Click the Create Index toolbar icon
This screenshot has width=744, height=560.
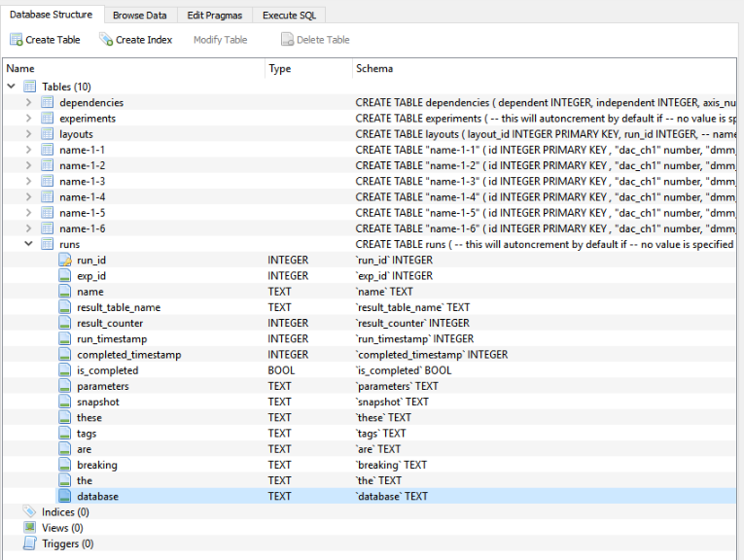coord(105,40)
